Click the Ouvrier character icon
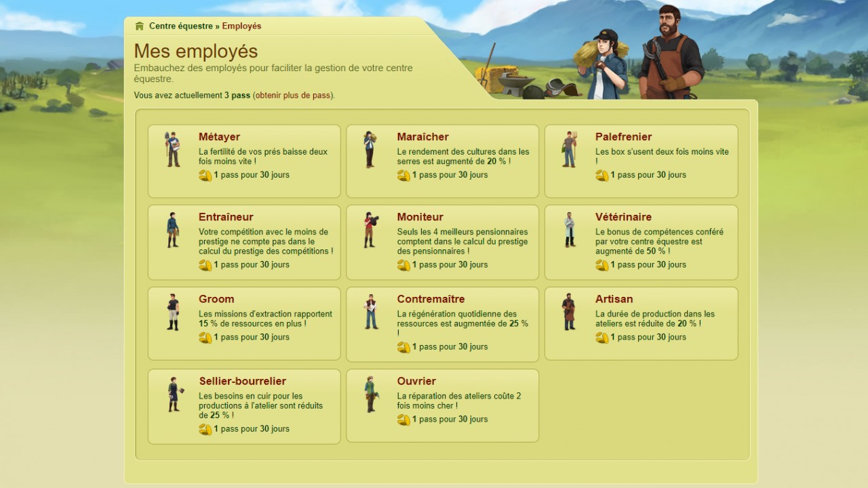 point(370,394)
